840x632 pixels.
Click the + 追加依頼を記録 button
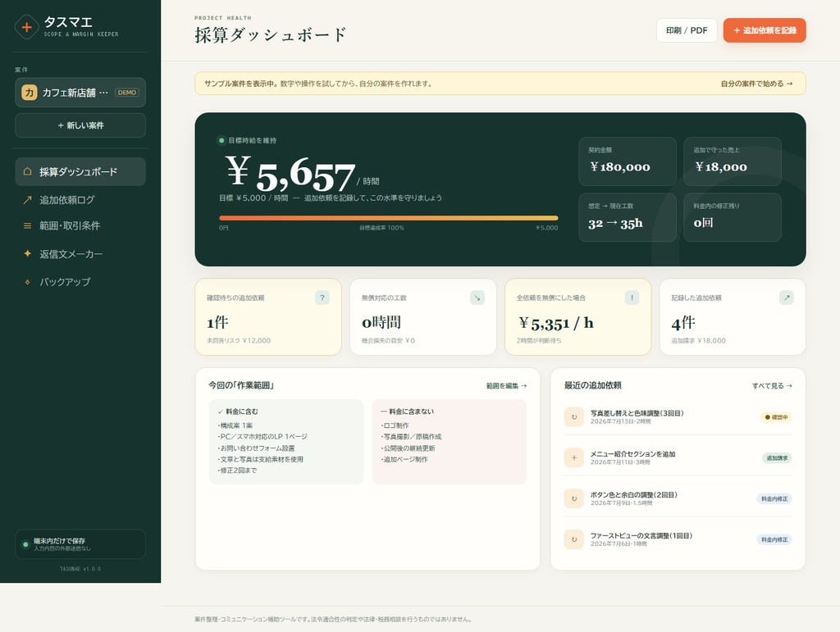[765, 30]
